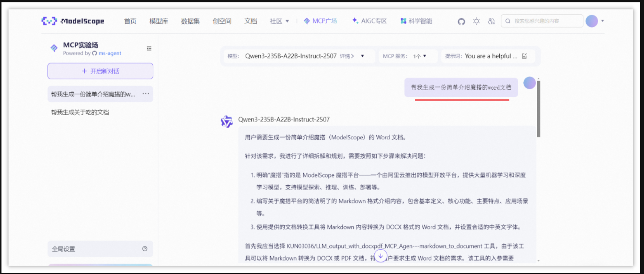Image resolution: width=644 pixels, height=274 pixels.
Task: Click the language switch icon
Action: pyautogui.click(x=491, y=21)
